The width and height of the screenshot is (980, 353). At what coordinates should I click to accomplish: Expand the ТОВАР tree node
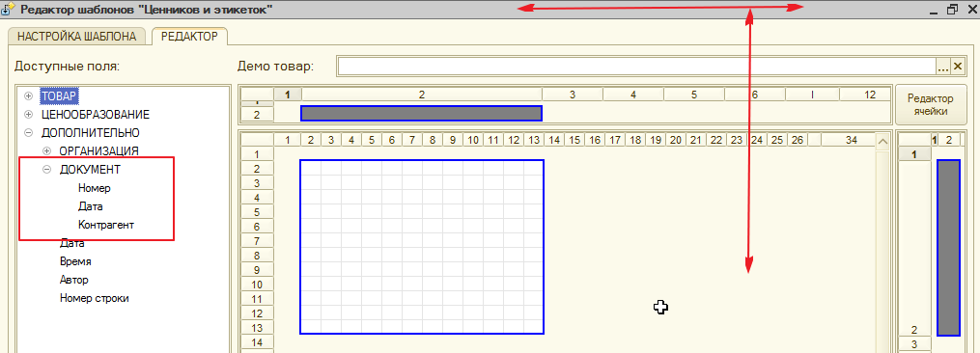(x=28, y=96)
